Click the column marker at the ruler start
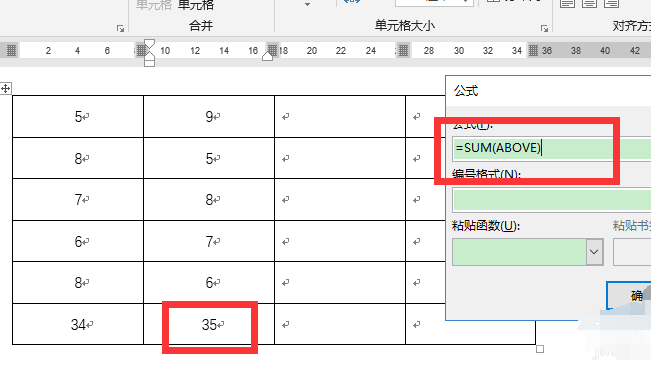651x369 pixels. pyautogui.click(x=11, y=51)
